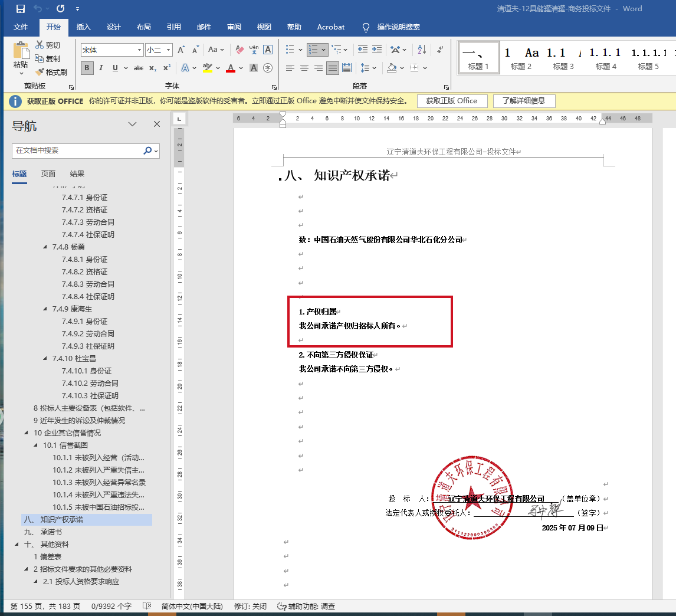
Task: Apply character border with the framed A icon
Action: [268, 50]
